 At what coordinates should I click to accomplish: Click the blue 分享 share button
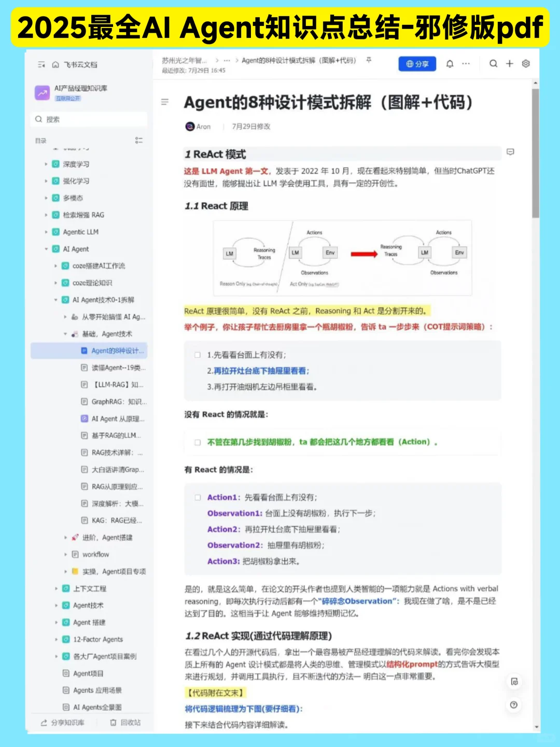pyautogui.click(x=417, y=64)
